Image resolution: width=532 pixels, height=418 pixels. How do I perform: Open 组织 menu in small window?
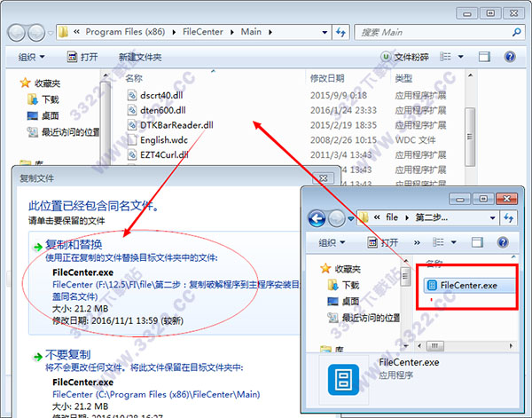pos(332,242)
